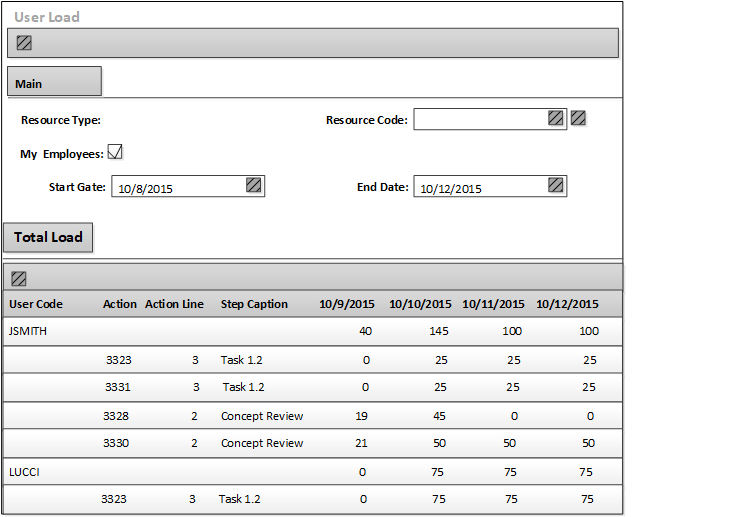Click the grid toolbar hatched icon
Viewport: 731px width, 517px height.
coord(19,279)
